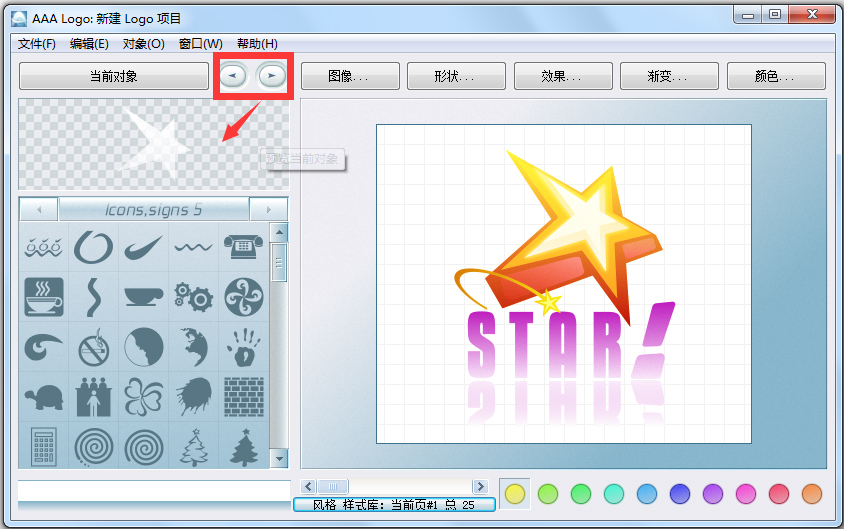
Task: Pick the calculator icon
Action: pos(43,446)
